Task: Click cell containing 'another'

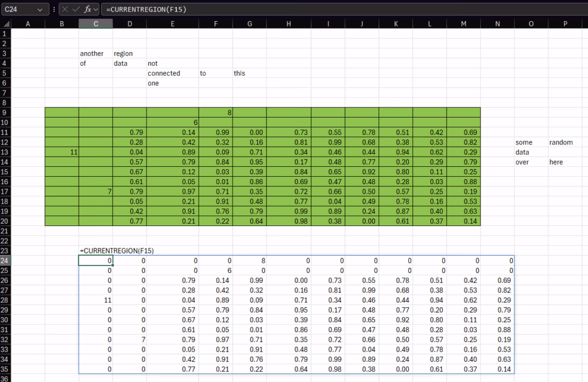Action: click(x=96, y=53)
